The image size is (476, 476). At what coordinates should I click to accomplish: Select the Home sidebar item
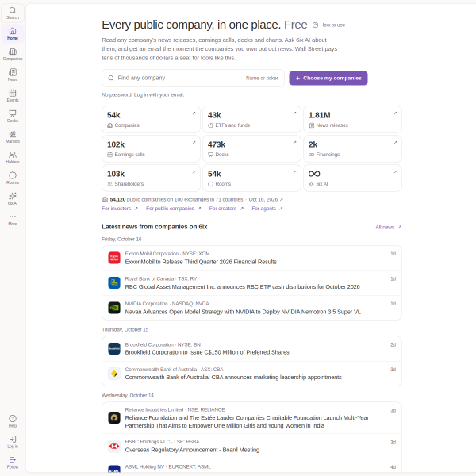click(x=13, y=33)
